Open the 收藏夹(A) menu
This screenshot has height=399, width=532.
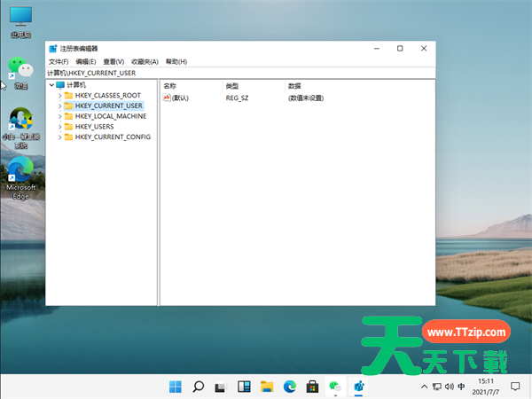coord(144,61)
